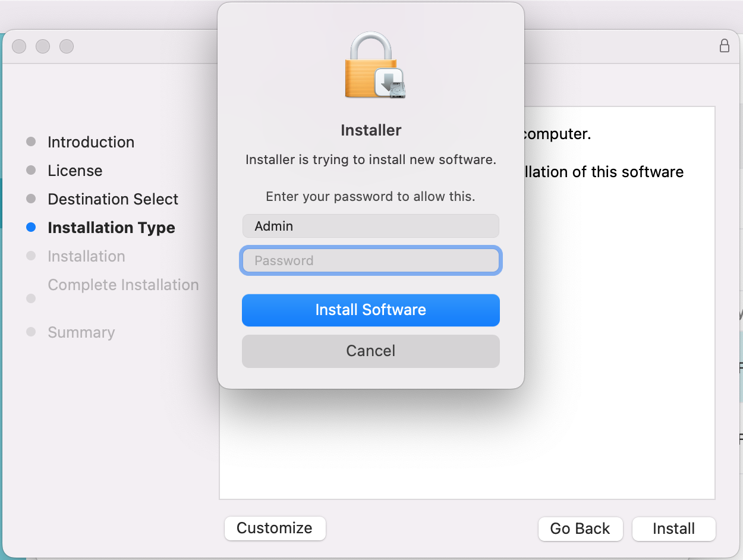Screen dimensions: 743x560
Task: Click inside the Password field
Action: (370, 260)
